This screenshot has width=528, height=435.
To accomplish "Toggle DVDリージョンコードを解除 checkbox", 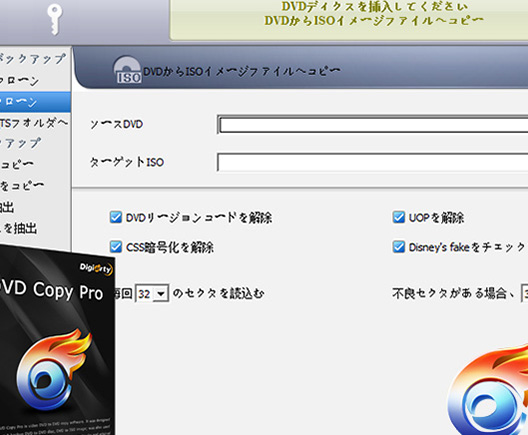I will [x=116, y=217].
